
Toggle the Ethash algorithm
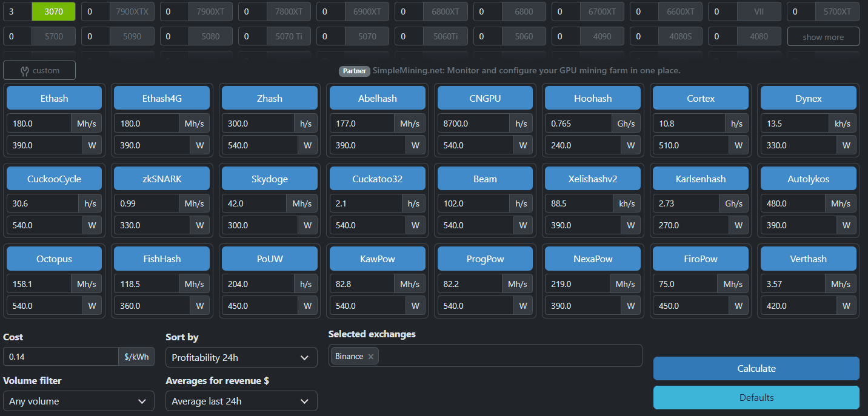coord(54,98)
